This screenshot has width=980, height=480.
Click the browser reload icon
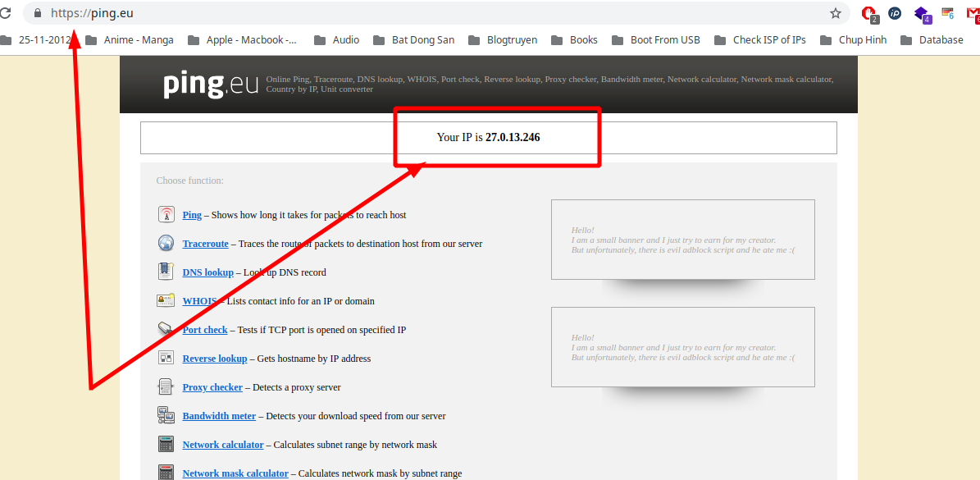point(4,12)
